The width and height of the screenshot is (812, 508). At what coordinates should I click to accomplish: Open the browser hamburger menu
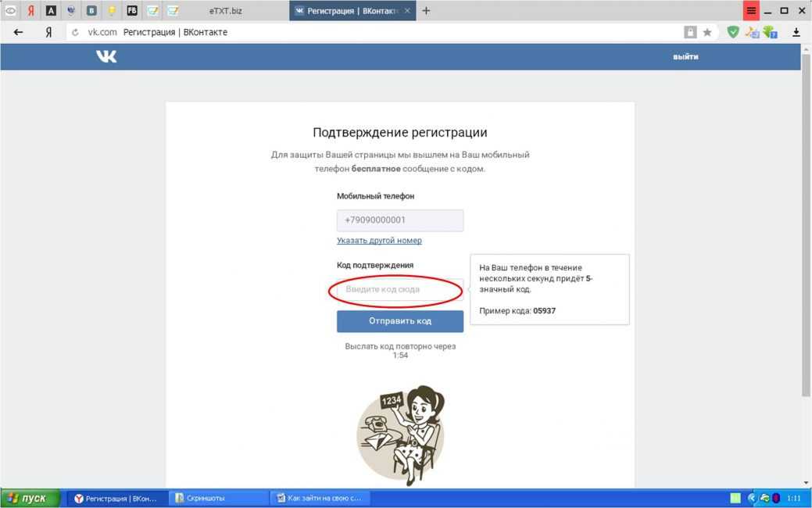pyautogui.click(x=751, y=10)
